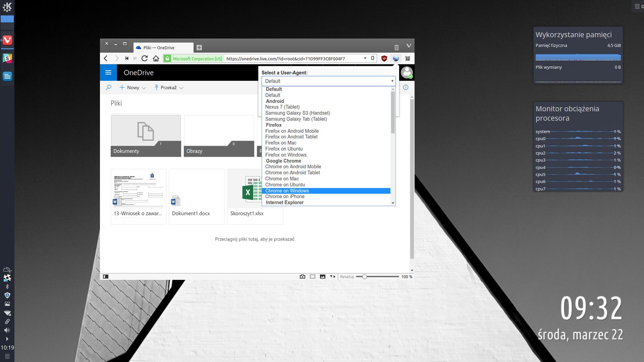This screenshot has height=362, width=644.
Task: Expand hidden system tray icons arrow
Action: pos(7,339)
